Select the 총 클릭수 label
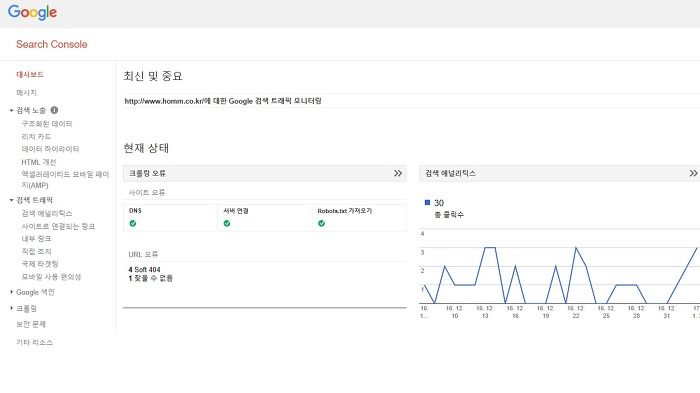700x393 pixels. pyautogui.click(x=449, y=215)
